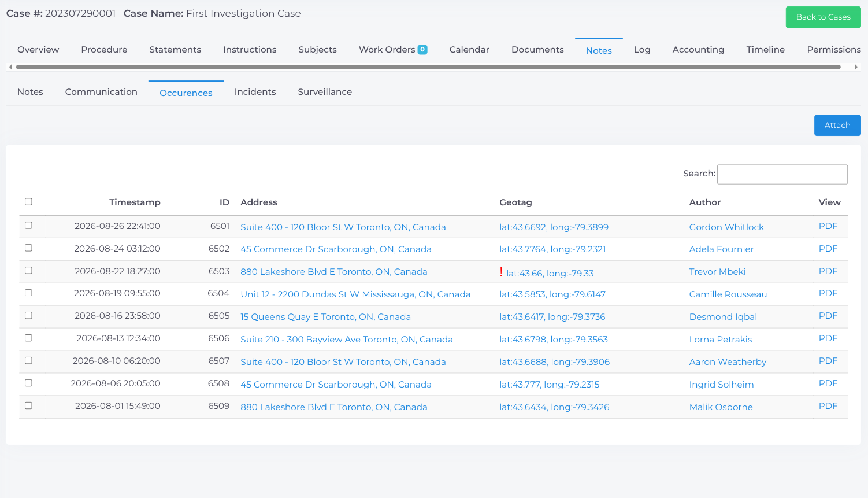Click the tab bar right scroll arrow
The image size is (868, 498).
tap(856, 67)
